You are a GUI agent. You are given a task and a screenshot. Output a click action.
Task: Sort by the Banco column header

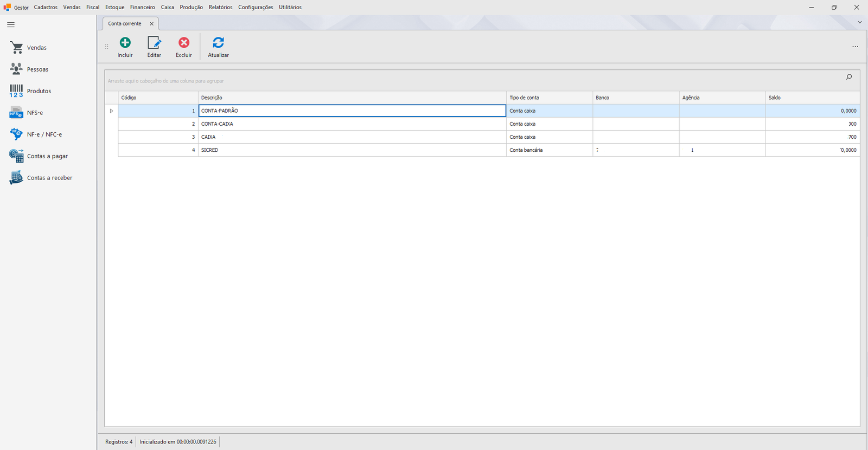(x=636, y=98)
